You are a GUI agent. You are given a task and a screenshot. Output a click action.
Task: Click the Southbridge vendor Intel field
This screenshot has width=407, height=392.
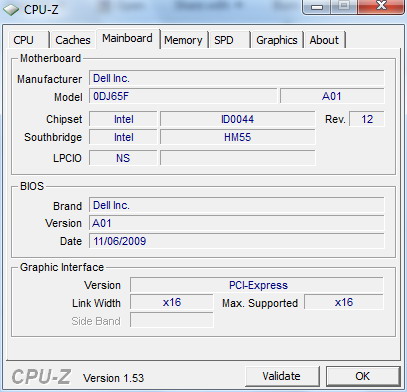point(123,137)
